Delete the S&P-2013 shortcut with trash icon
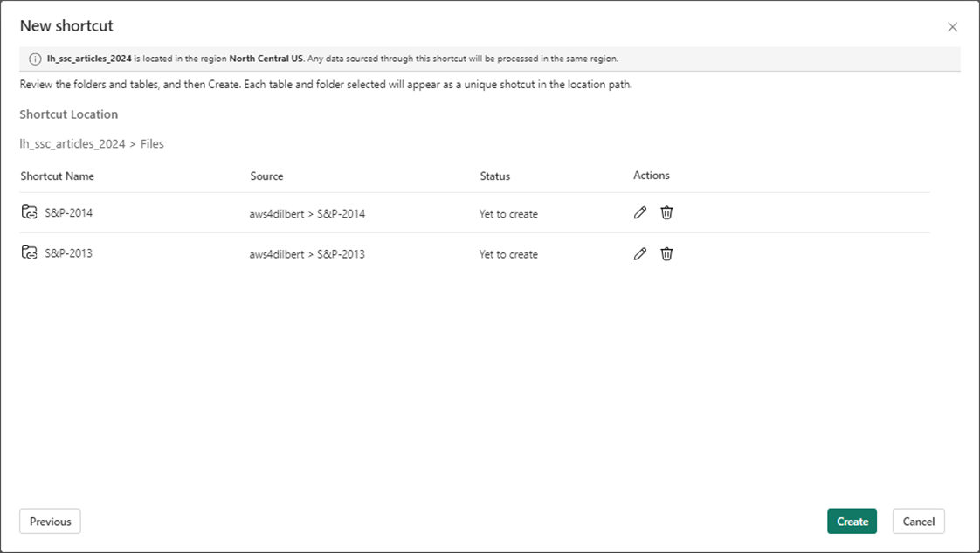Viewport: 980px width, 553px height. [666, 253]
